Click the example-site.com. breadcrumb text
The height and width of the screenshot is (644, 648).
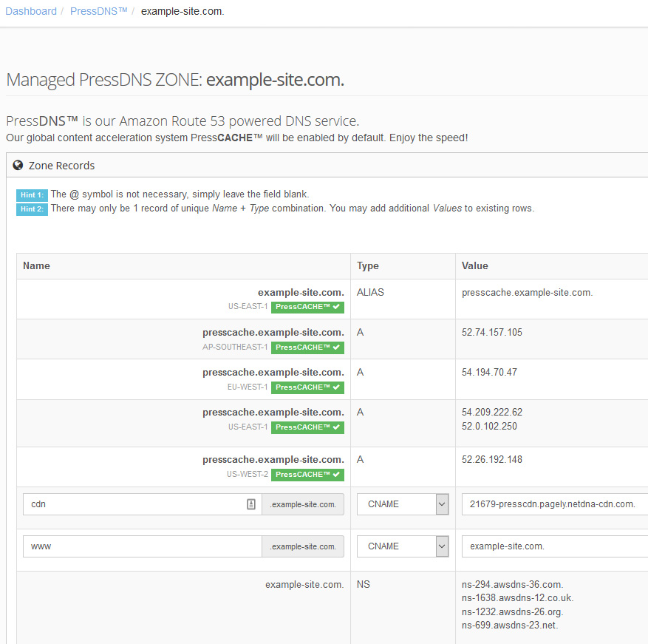click(x=183, y=11)
